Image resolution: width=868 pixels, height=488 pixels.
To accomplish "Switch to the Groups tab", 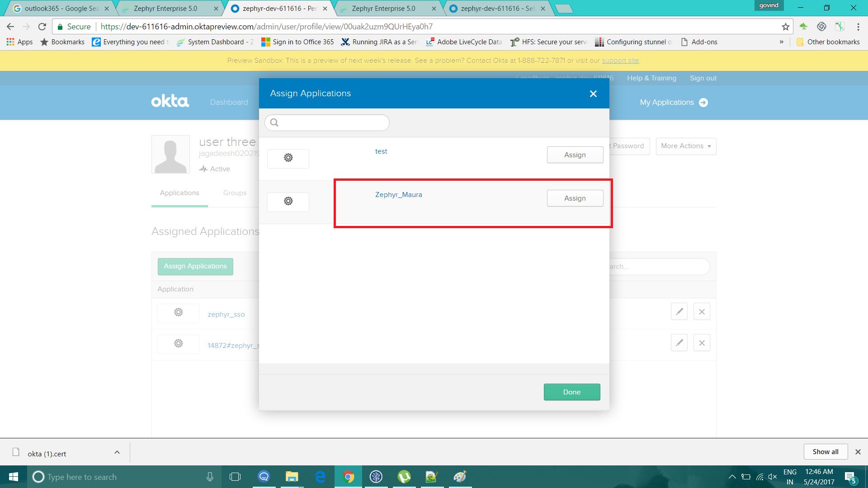I will [x=235, y=193].
